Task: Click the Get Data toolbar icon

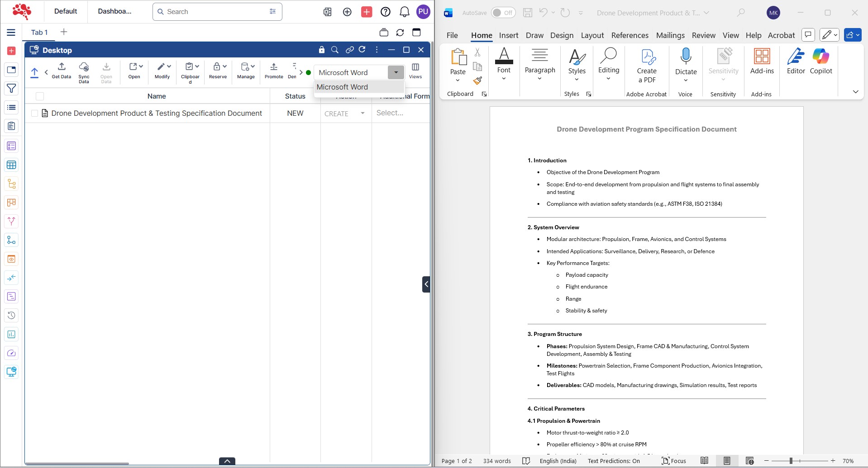Action: (62, 67)
